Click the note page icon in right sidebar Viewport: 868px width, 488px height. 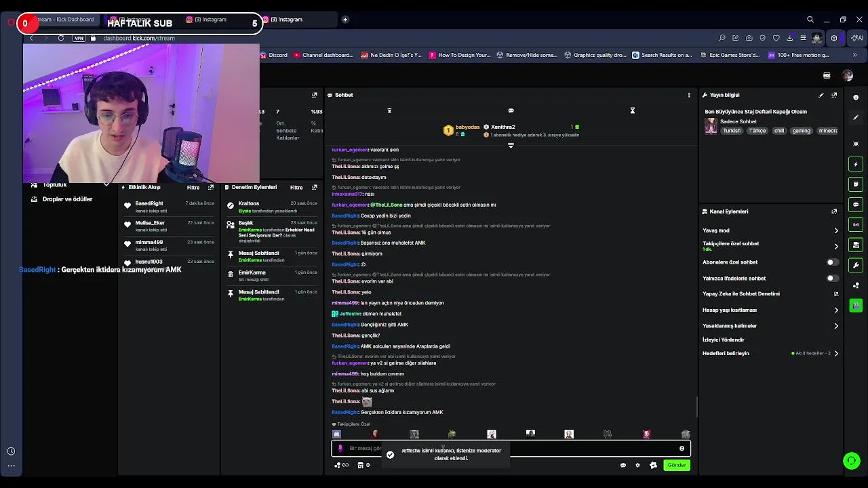pos(856,184)
